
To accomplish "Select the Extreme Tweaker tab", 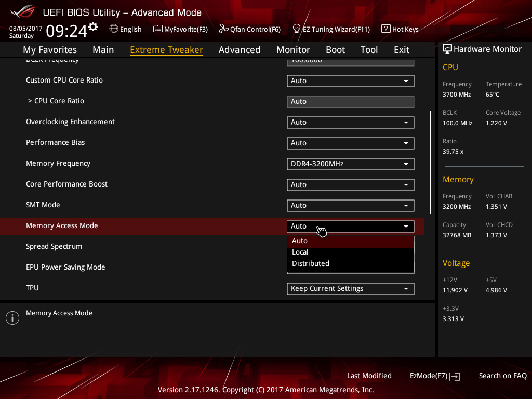I will pos(167,50).
